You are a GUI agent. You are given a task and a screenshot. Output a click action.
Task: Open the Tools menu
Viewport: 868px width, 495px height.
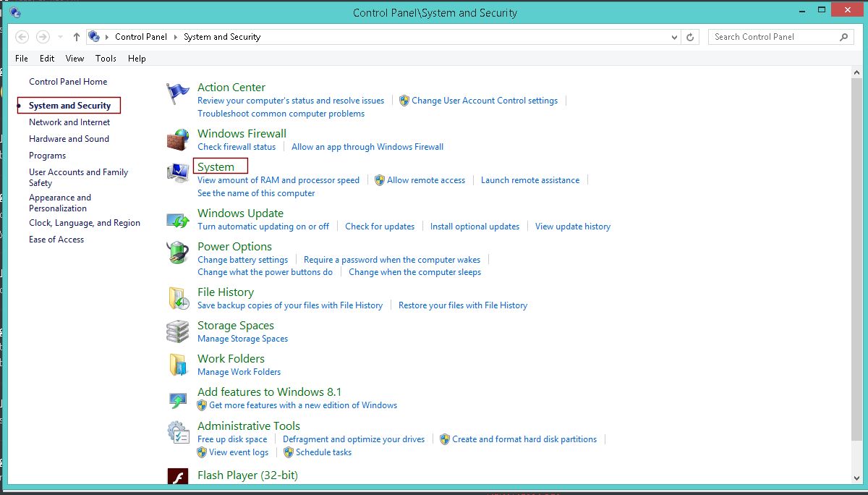point(106,59)
